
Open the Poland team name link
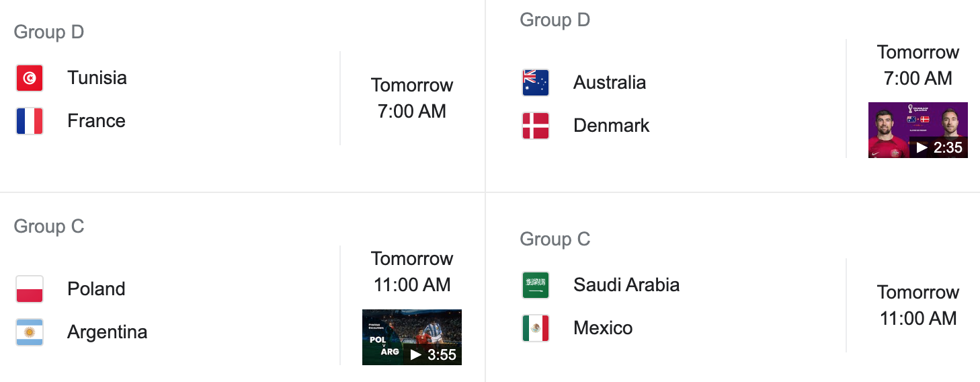coord(96,289)
